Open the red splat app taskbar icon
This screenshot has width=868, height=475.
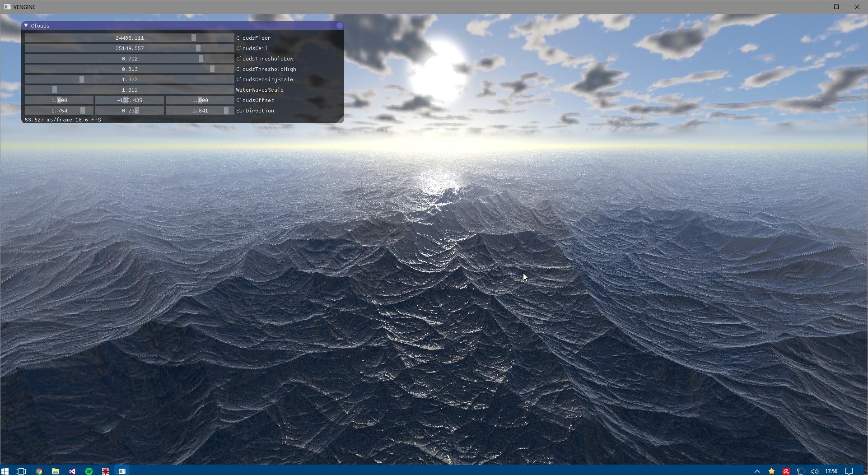coord(106,471)
